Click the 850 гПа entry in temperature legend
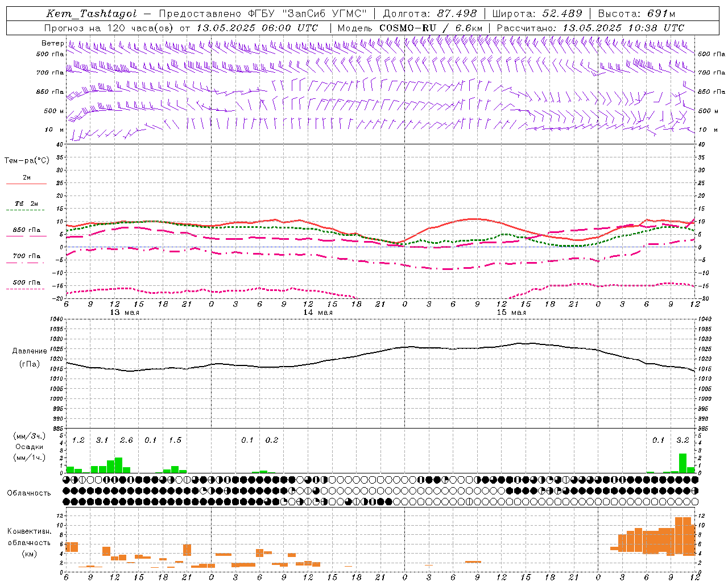The height and width of the screenshot is (582, 728). click(27, 230)
